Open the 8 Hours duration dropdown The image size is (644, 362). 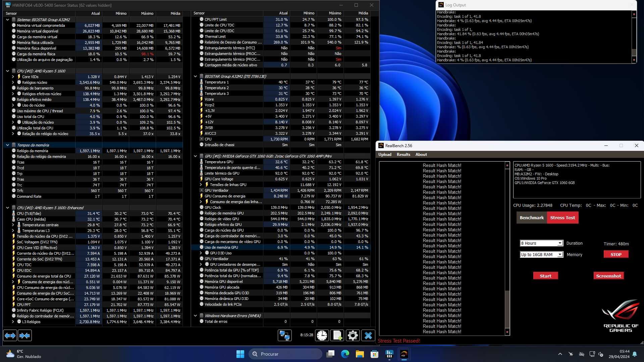point(541,243)
